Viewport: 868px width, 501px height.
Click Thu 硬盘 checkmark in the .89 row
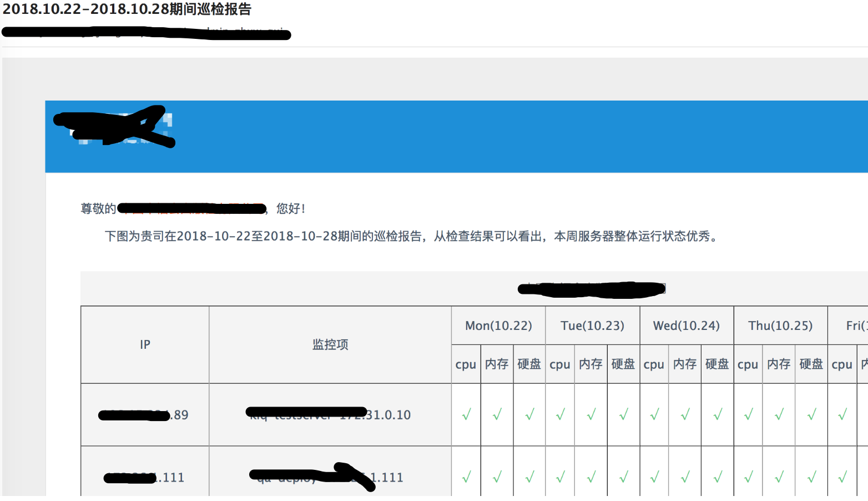coord(812,414)
